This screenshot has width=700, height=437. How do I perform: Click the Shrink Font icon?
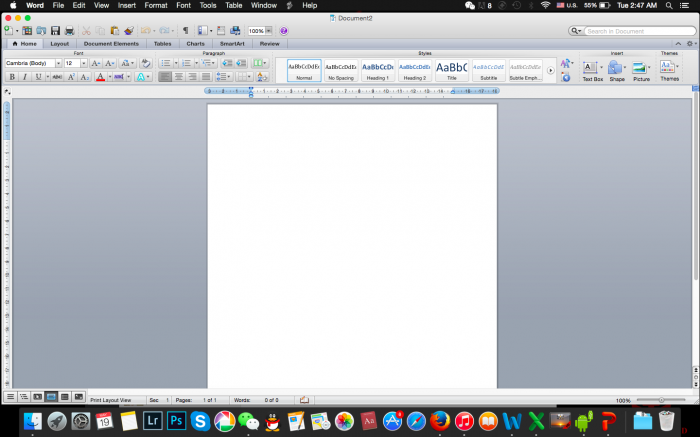coord(109,63)
